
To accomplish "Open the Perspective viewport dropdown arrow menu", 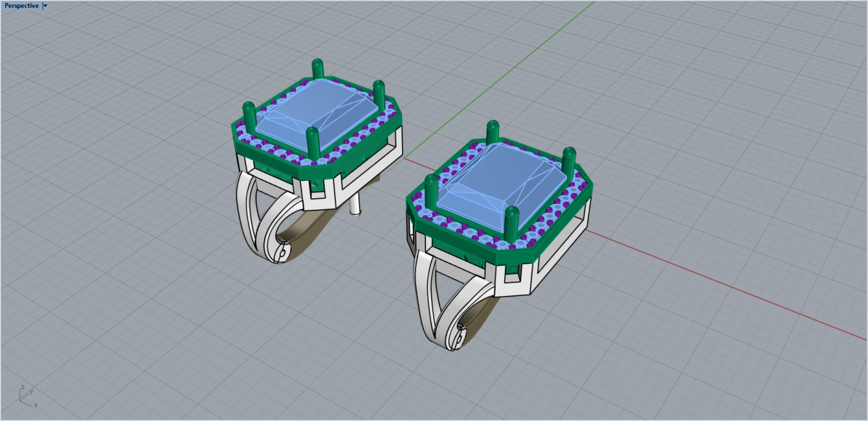I will point(46,6).
